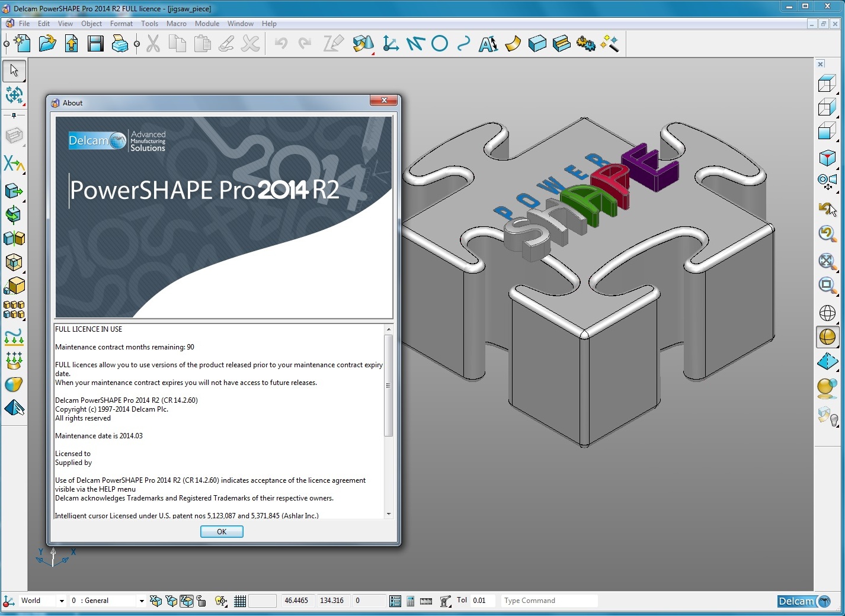Close the About dialog with the red X
The image size is (845, 616).
(x=383, y=101)
